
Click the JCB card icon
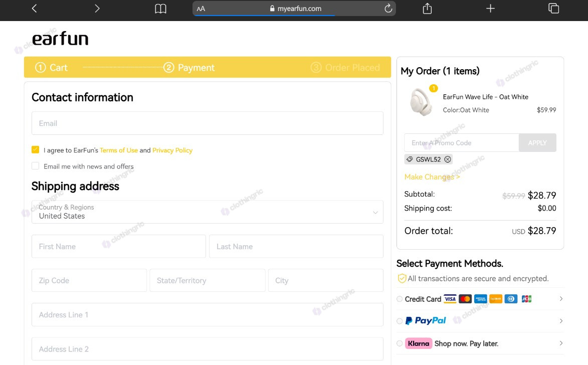[526, 299]
